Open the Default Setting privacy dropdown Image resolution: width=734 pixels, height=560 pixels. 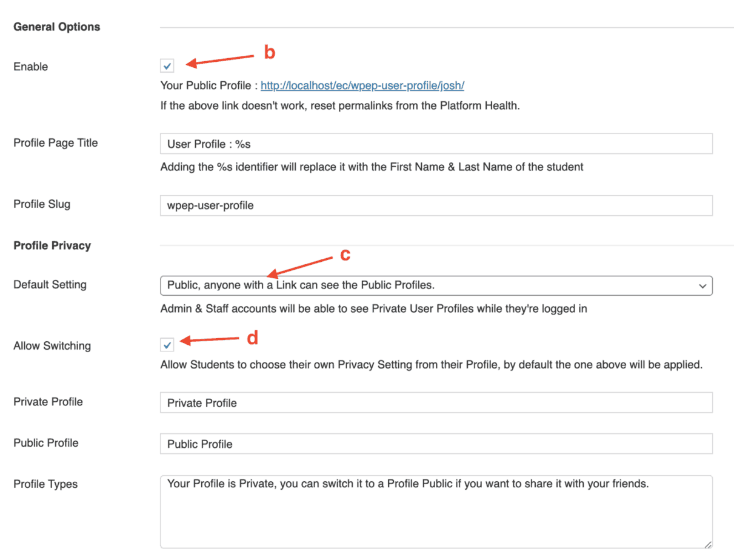[x=436, y=285]
